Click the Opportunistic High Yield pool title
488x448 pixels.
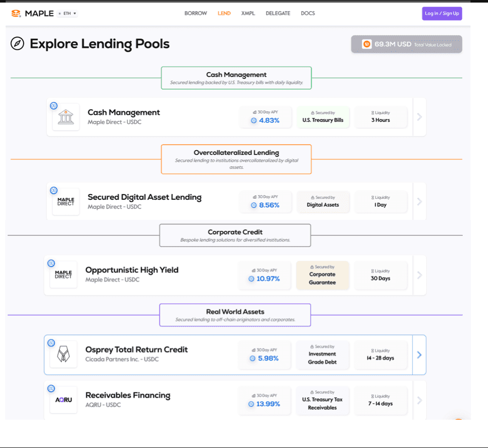coord(132,270)
